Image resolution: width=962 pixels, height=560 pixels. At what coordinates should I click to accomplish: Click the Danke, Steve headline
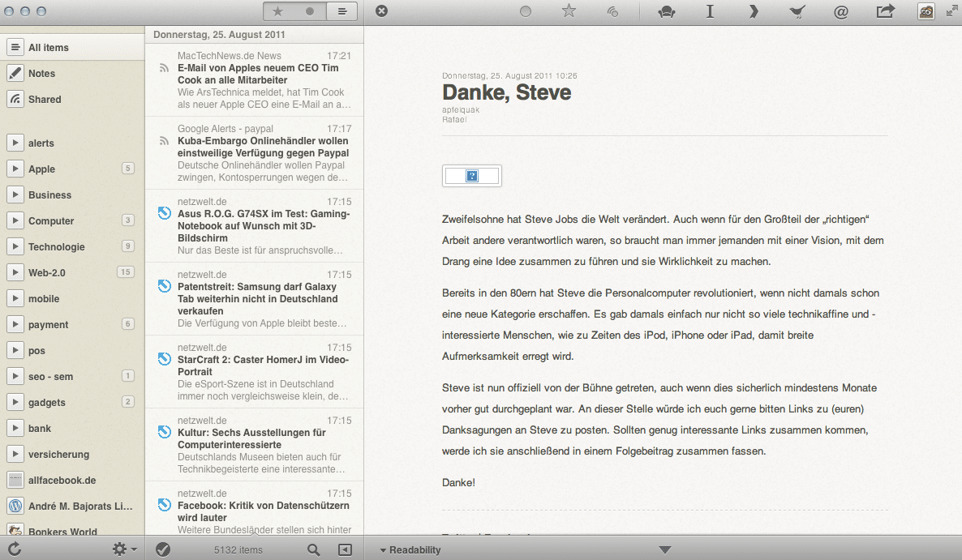(x=507, y=92)
